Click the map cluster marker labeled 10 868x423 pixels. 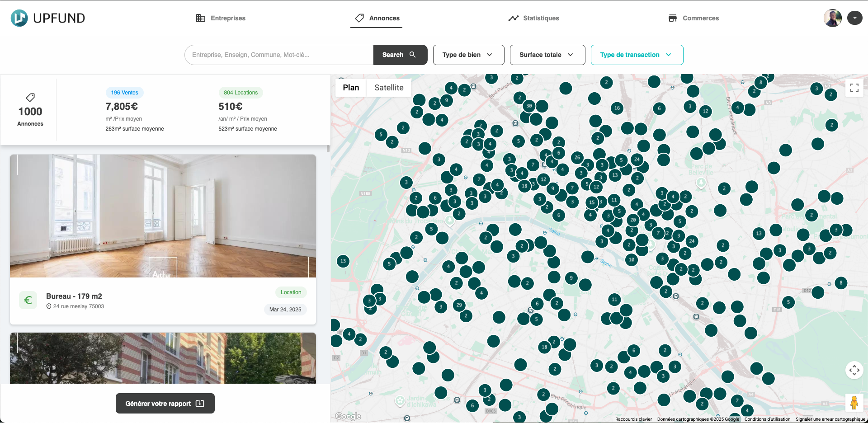point(632,260)
